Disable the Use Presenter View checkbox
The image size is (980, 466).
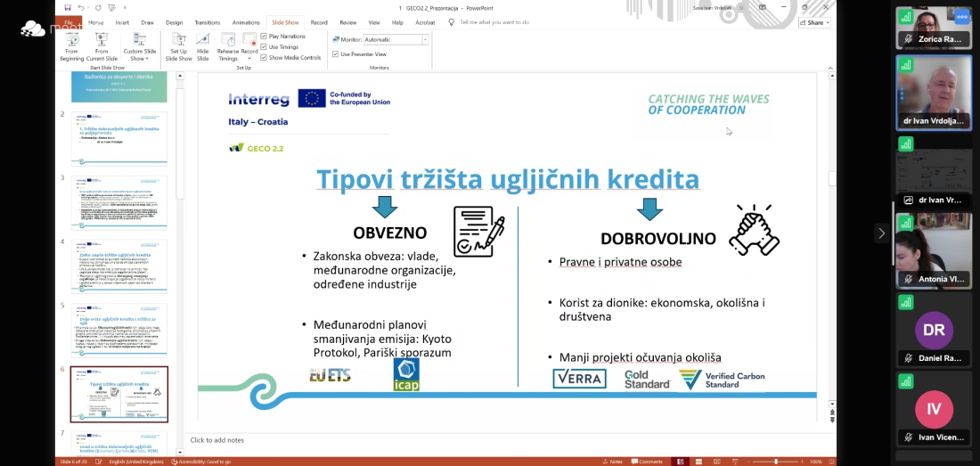point(335,54)
